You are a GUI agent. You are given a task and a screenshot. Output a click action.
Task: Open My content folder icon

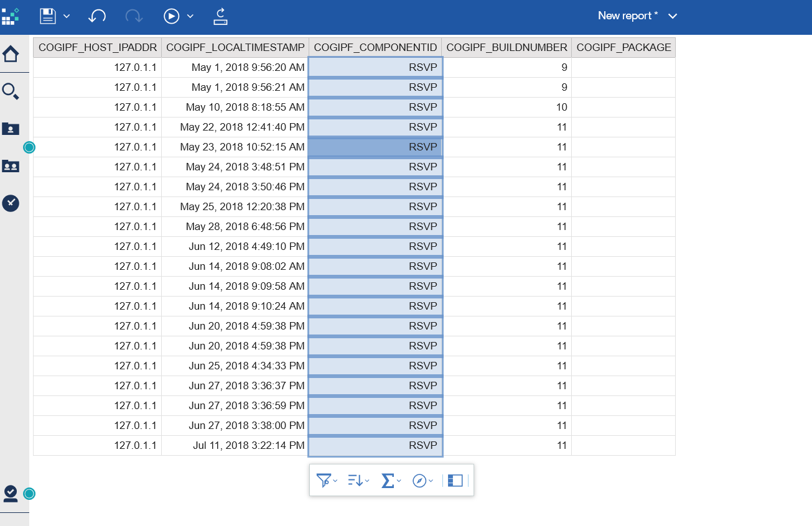click(11, 129)
